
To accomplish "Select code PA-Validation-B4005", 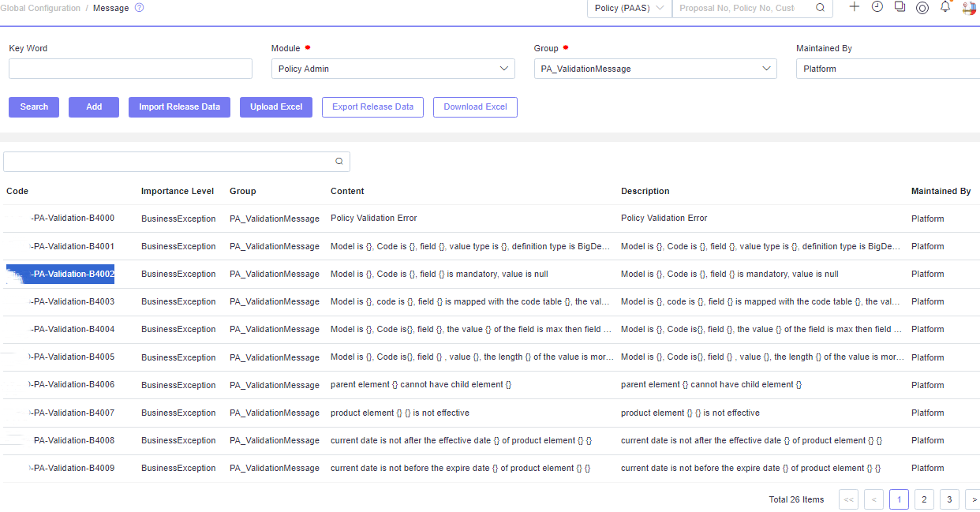I will click(x=73, y=357).
